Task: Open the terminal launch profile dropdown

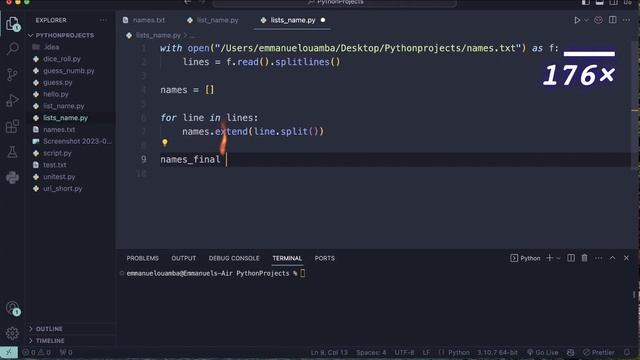Action: (x=558, y=258)
